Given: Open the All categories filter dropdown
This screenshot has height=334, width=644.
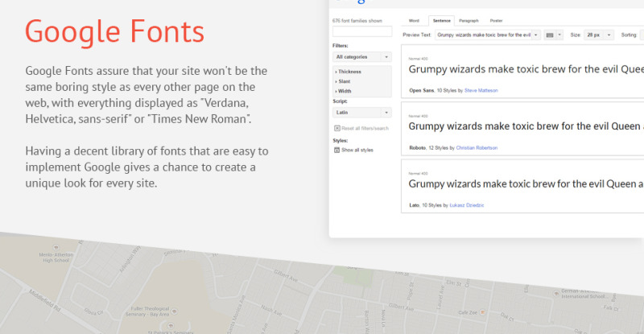Looking at the screenshot, I should 361,57.
